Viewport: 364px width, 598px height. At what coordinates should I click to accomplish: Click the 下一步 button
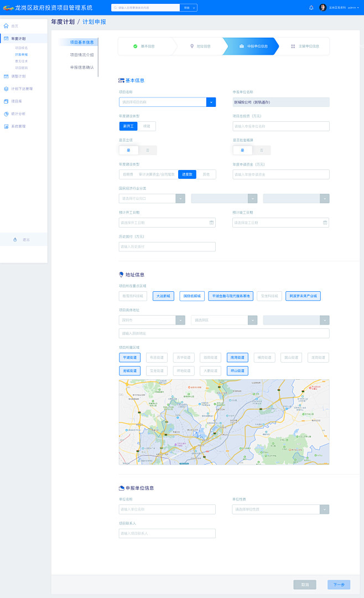coord(339,585)
